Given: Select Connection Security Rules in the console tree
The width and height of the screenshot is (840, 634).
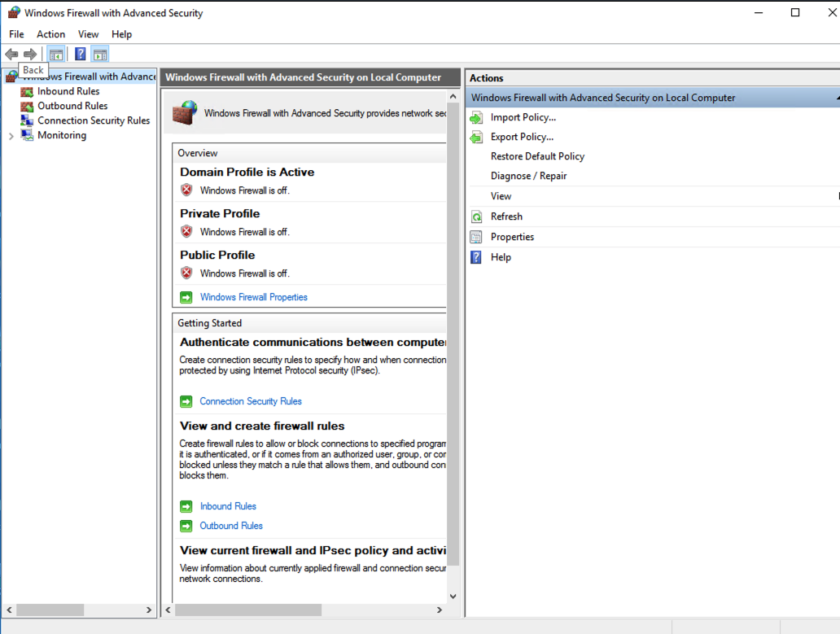Looking at the screenshot, I should [94, 120].
